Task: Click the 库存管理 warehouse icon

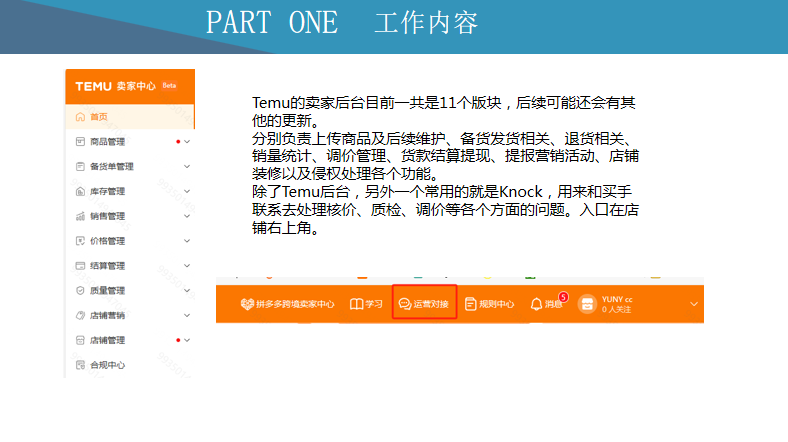Action: (x=80, y=191)
